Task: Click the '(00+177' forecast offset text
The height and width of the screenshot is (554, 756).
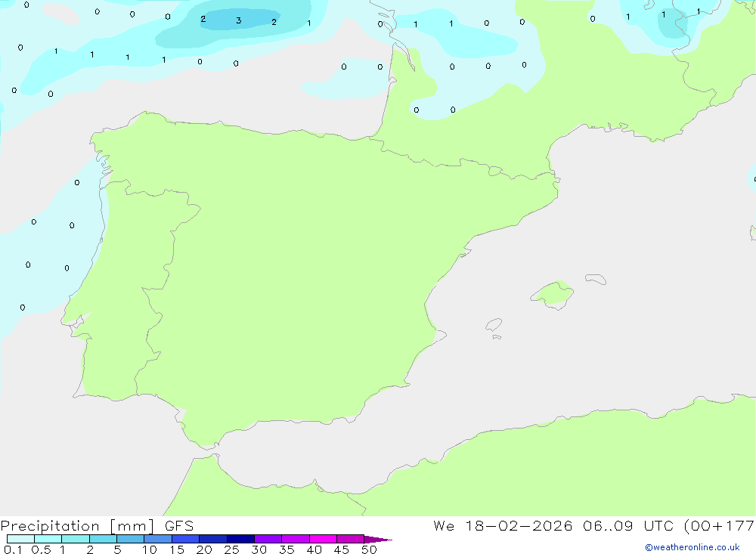Action: tap(719, 525)
